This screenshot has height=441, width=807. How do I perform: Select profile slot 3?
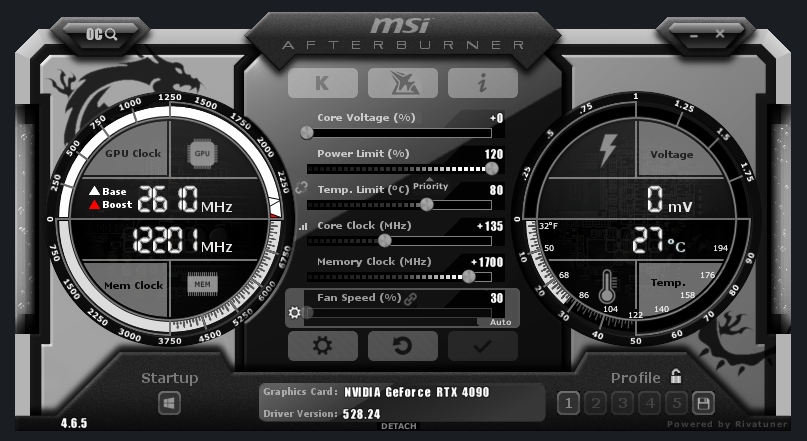click(x=622, y=404)
